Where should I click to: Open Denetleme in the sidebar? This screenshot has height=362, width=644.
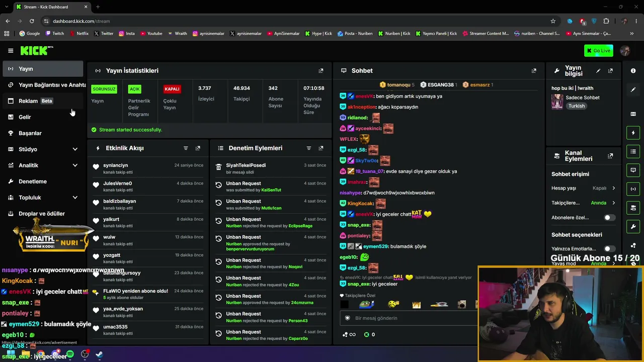pos(43,182)
